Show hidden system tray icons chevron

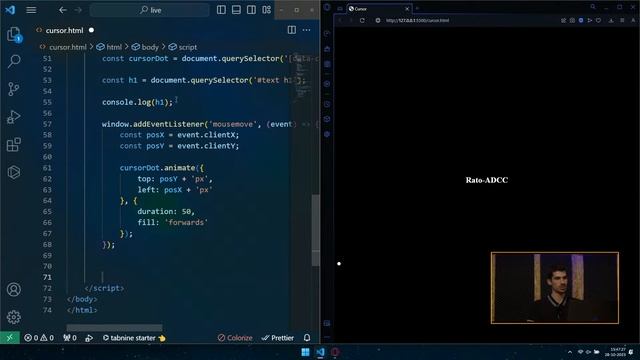[x=570, y=352]
